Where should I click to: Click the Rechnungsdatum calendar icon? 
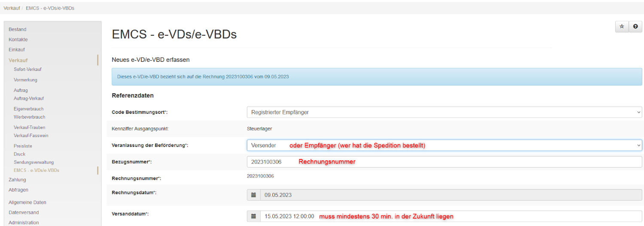(254, 195)
